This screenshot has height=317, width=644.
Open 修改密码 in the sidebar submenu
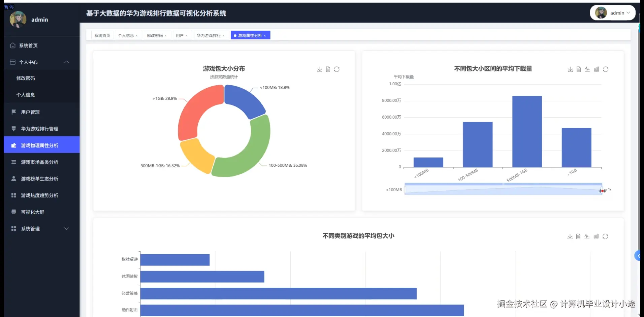[26, 78]
